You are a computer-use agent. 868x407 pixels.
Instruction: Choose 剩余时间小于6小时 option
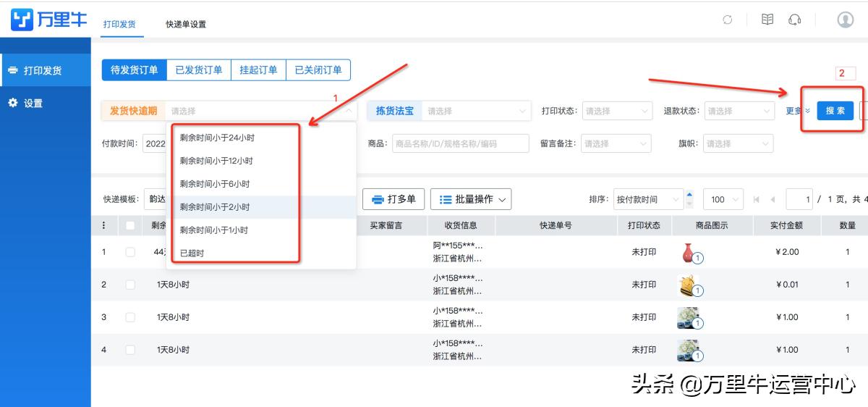click(x=261, y=184)
